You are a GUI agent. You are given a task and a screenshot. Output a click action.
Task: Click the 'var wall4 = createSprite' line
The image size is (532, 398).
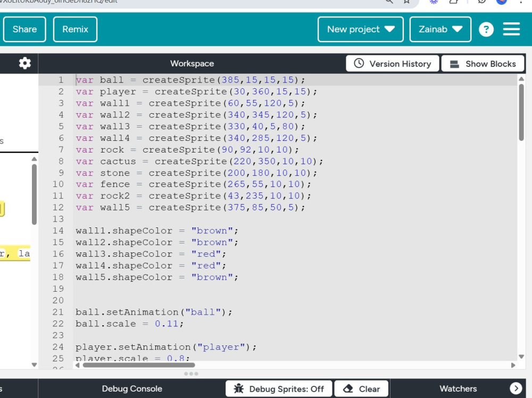coord(196,138)
